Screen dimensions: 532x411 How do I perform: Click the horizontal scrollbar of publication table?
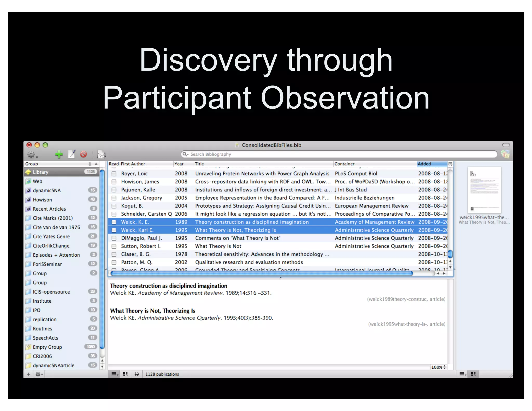coord(262,273)
